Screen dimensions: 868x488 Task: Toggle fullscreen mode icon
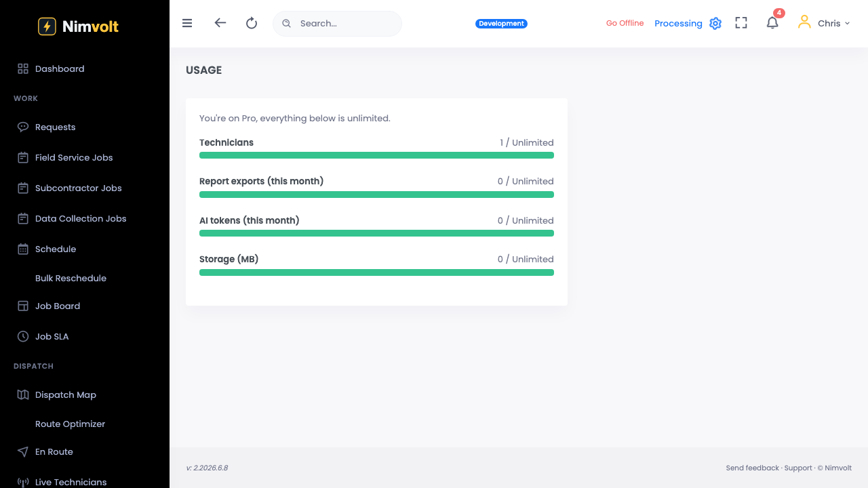[741, 23]
